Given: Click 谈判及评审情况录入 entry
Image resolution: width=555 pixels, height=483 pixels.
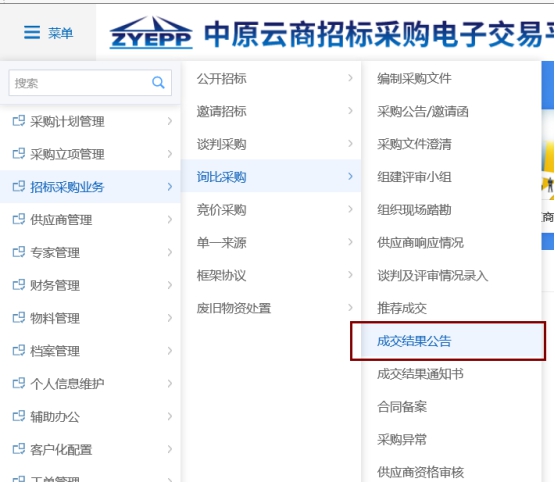Looking at the screenshot, I should tap(433, 275).
